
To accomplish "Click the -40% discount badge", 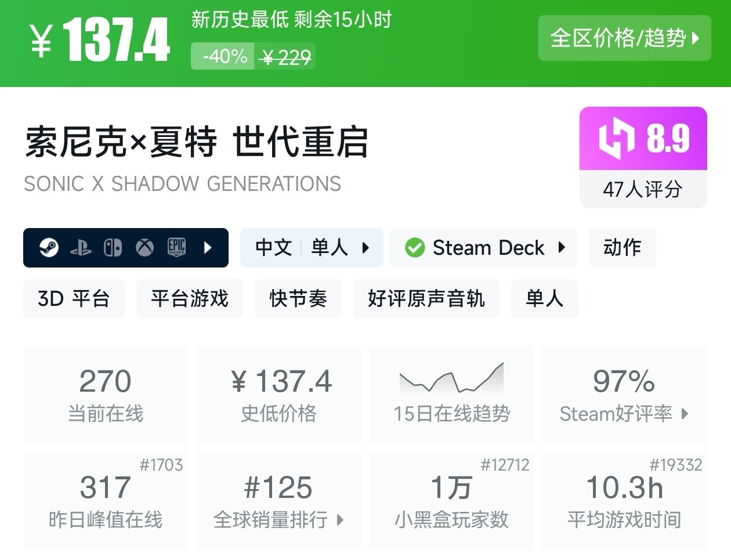I will click(223, 56).
